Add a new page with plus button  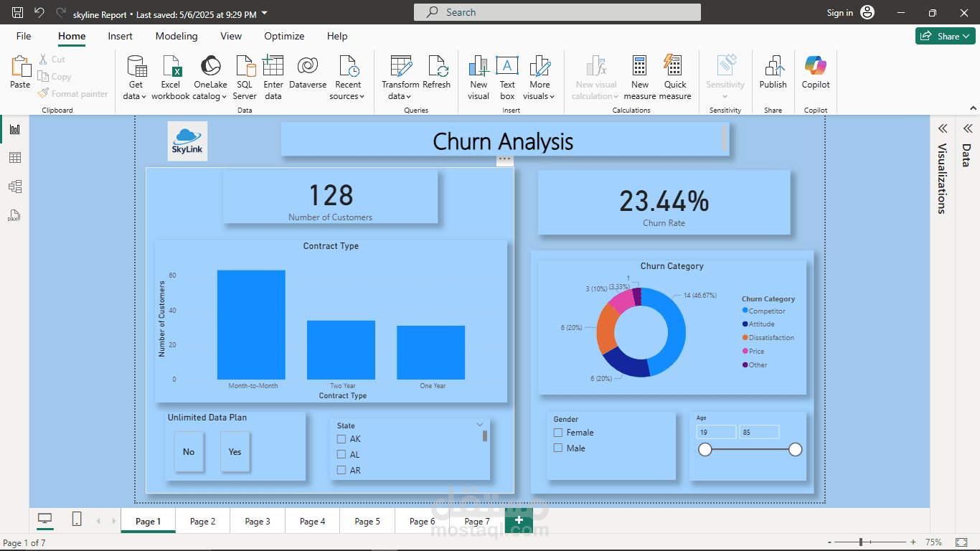tap(519, 520)
